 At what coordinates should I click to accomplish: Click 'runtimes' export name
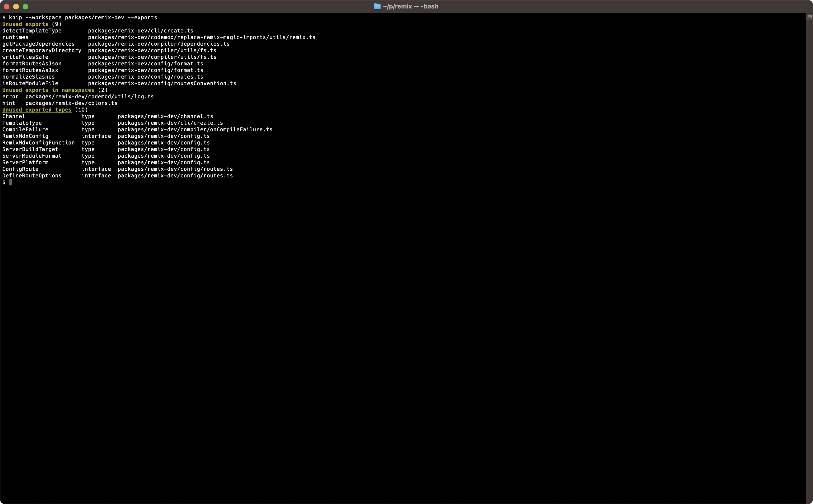pos(15,37)
